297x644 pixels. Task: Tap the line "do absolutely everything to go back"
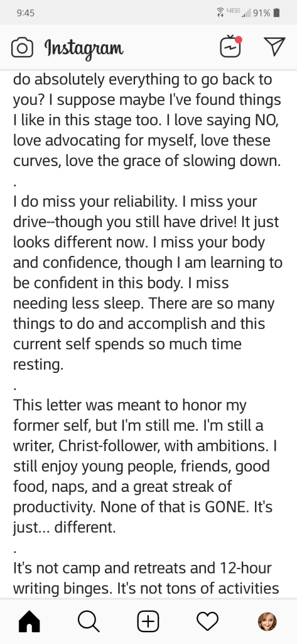[x=143, y=79]
